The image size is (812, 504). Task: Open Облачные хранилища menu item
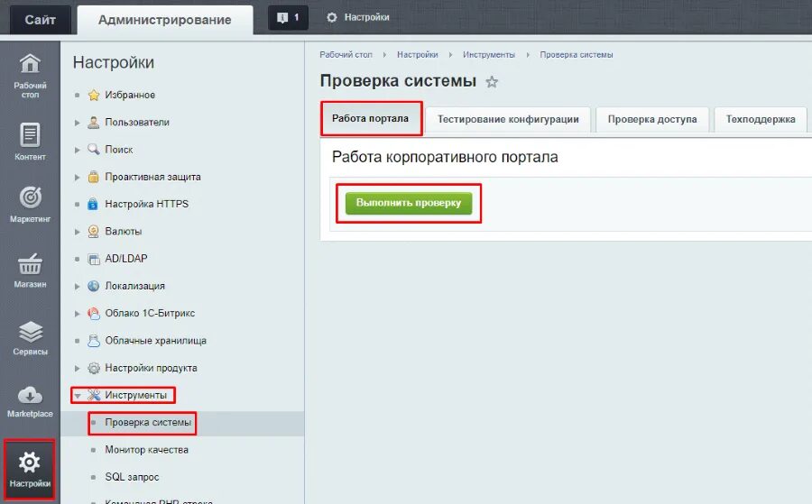click(x=155, y=341)
